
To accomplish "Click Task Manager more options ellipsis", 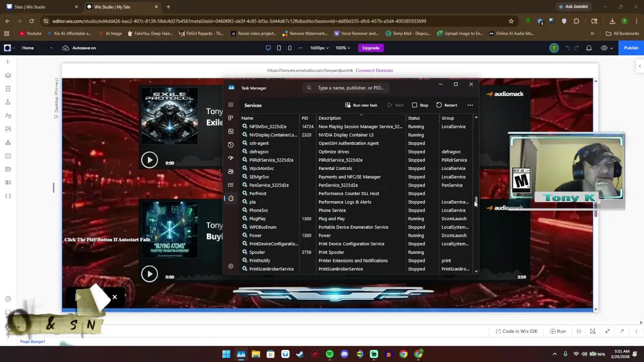I will pos(470,105).
